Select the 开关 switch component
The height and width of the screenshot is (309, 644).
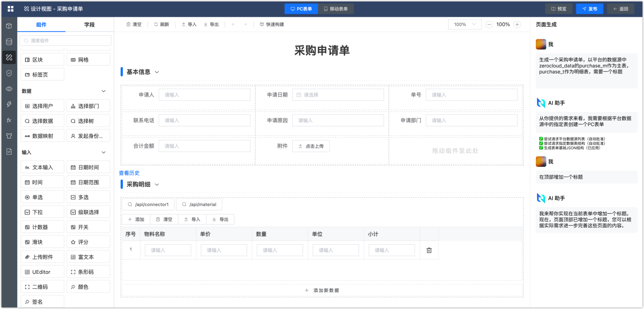pyautogui.click(x=88, y=227)
